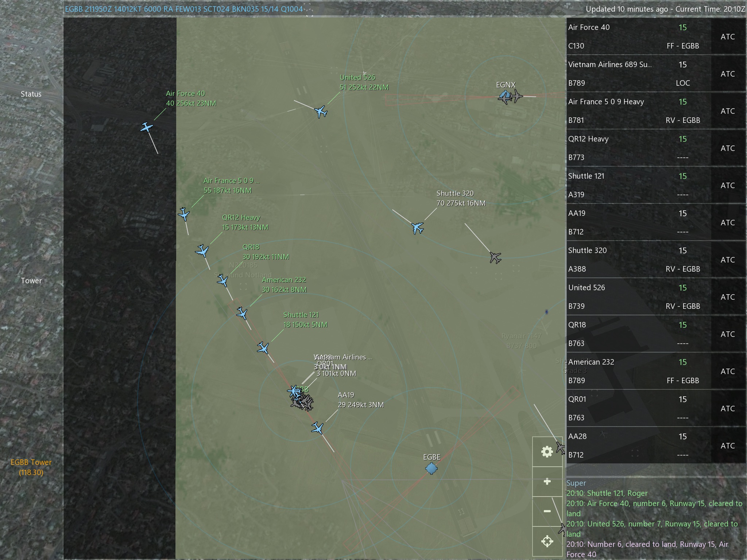Zoom in with the plus button
The image size is (747, 560).
(547, 482)
